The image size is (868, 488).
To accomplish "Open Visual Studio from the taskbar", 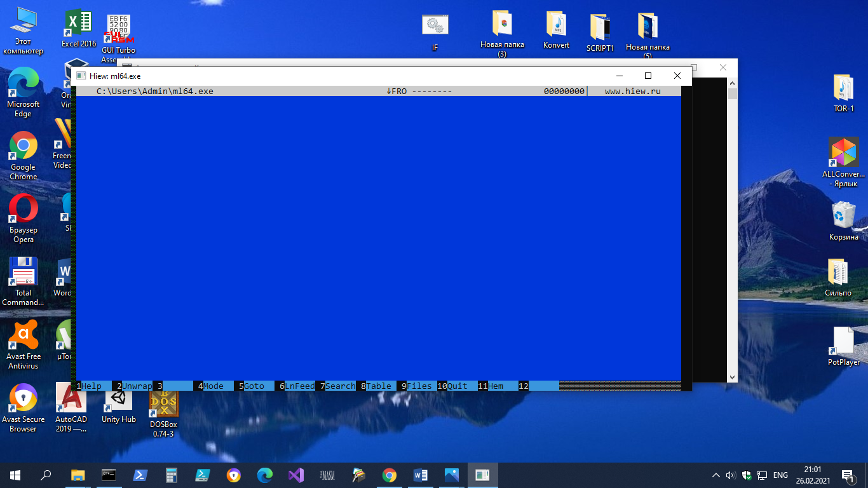I will tap(296, 475).
